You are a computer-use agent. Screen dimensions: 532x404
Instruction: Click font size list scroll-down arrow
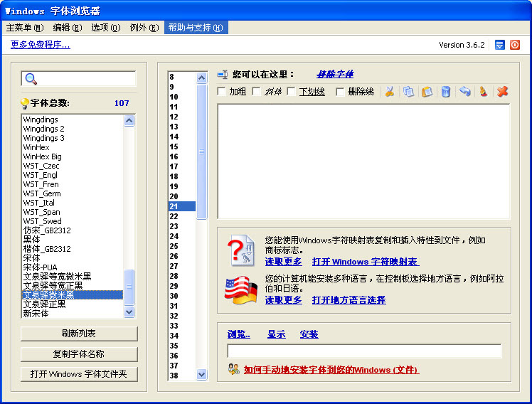202,375
